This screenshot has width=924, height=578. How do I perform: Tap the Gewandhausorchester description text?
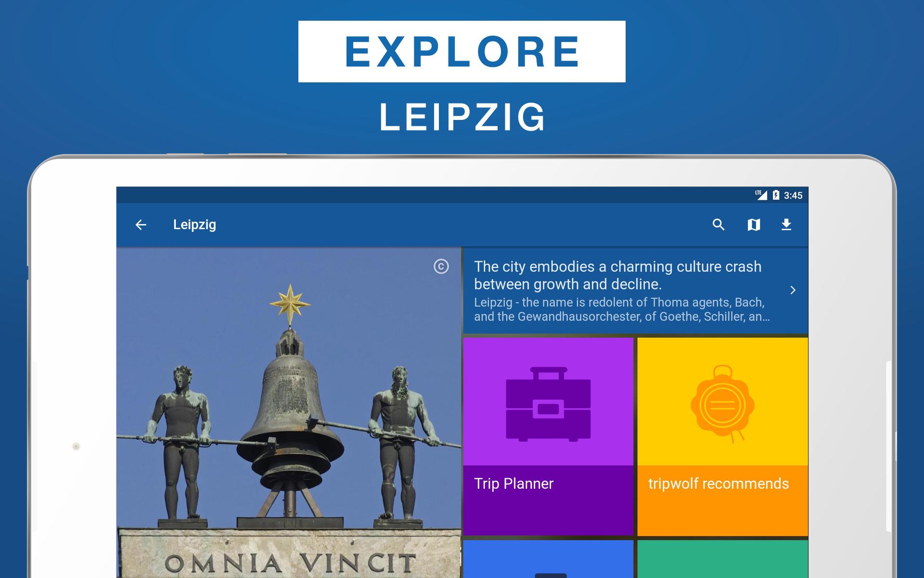pyautogui.click(x=622, y=309)
